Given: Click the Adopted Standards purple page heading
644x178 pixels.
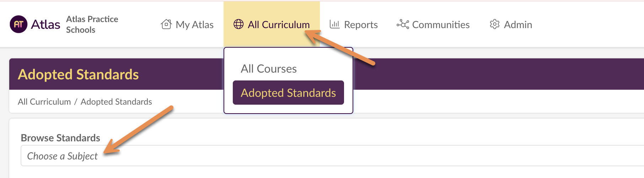Looking at the screenshot, I should pos(78,74).
